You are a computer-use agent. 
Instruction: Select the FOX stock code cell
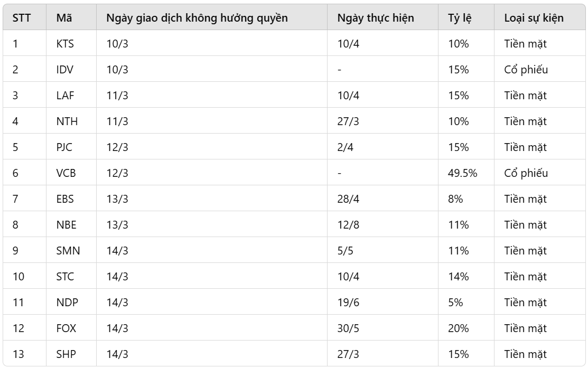[x=66, y=328]
